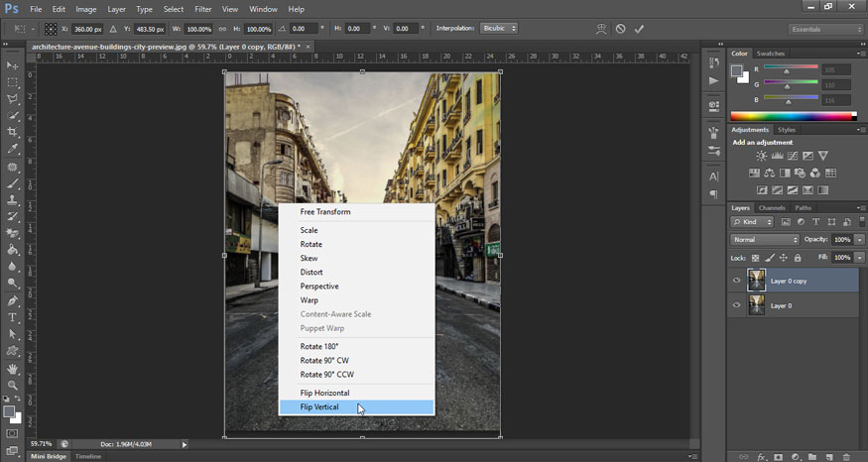Screen dimensions: 868x462
Task: Click the rotation angle field
Action: (304, 29)
